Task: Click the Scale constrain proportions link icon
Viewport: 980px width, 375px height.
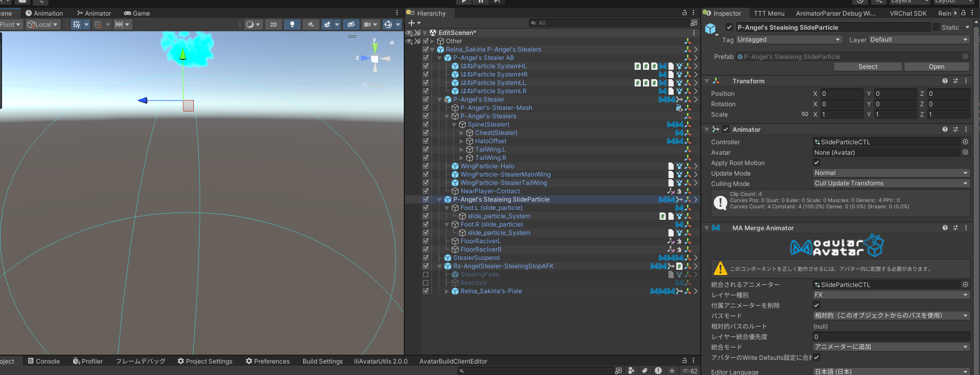Action: pos(805,114)
